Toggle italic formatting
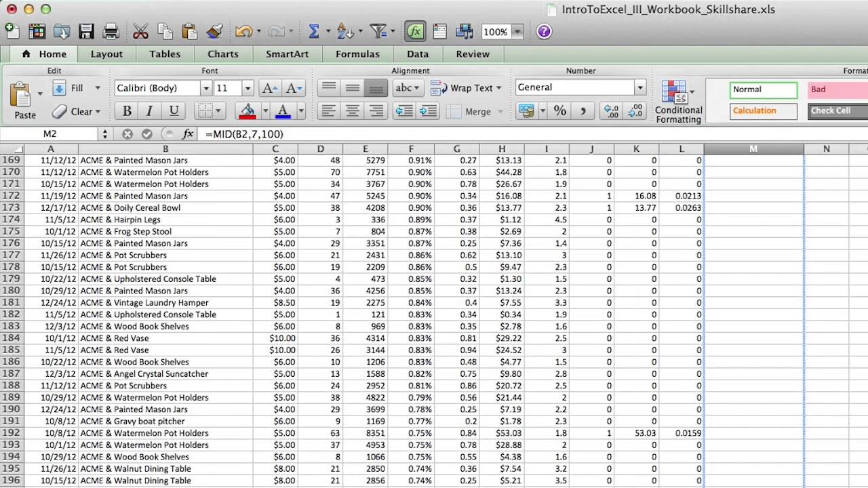This screenshot has width=868, height=488. (x=149, y=110)
